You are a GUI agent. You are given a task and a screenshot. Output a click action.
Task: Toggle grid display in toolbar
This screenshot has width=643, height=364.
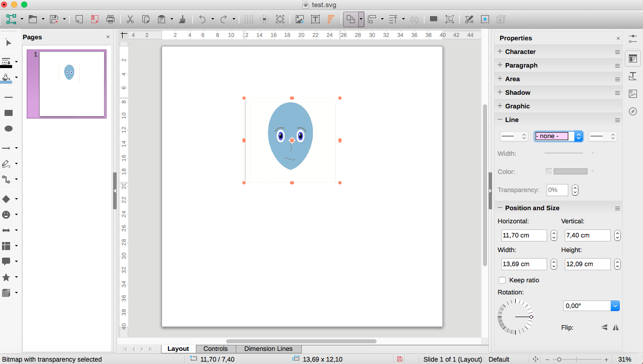[248, 20]
